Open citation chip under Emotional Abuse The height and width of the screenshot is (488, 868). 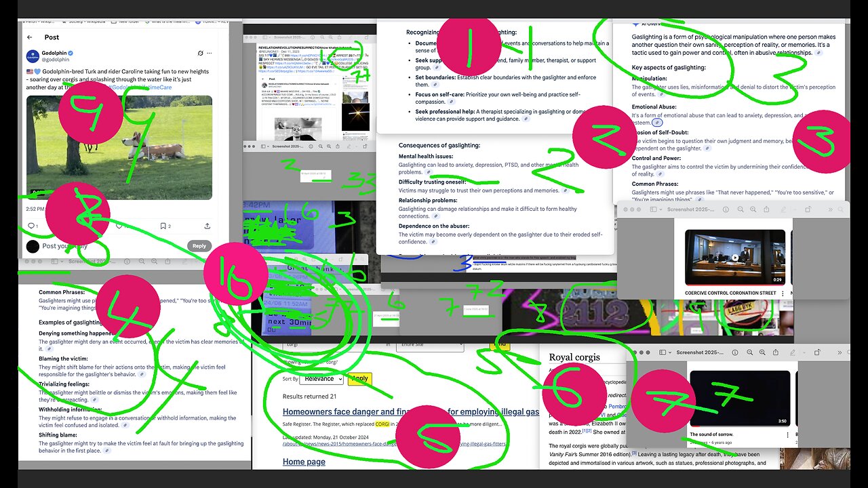point(657,123)
